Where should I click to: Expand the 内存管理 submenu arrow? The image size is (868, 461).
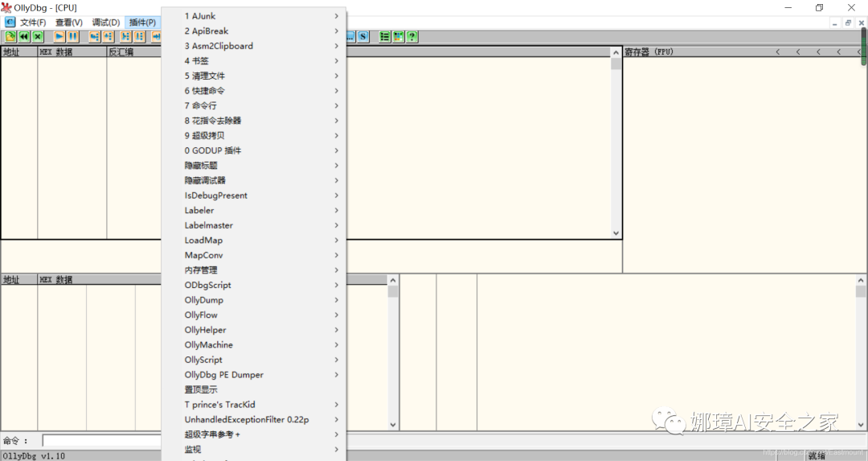[x=337, y=270]
